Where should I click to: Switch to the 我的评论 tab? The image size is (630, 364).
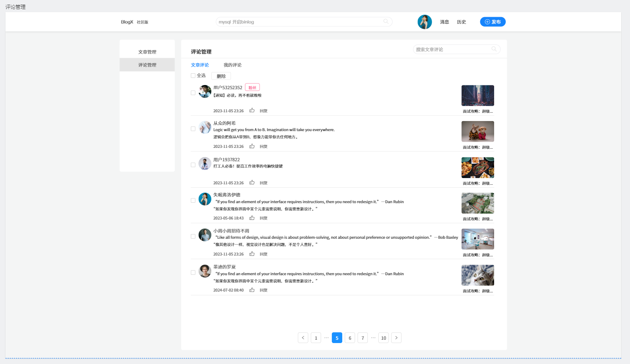pos(232,65)
